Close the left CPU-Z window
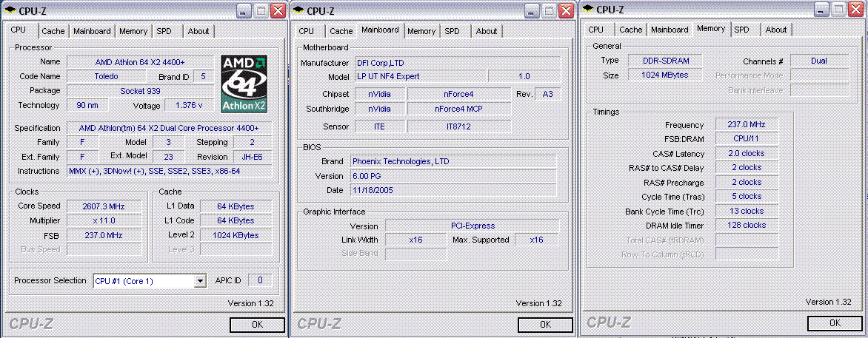Viewport: 868px width, 338px height. (x=278, y=10)
